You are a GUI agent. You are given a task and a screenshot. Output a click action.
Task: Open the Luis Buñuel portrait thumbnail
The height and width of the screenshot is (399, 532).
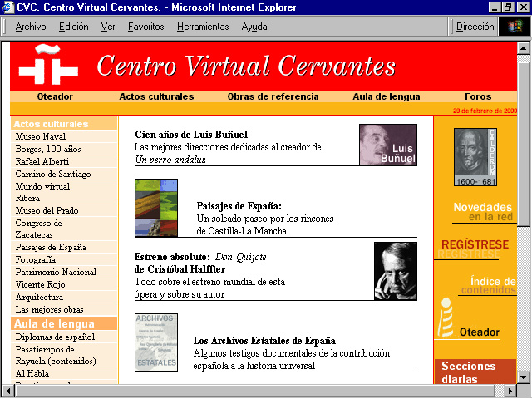click(388, 145)
